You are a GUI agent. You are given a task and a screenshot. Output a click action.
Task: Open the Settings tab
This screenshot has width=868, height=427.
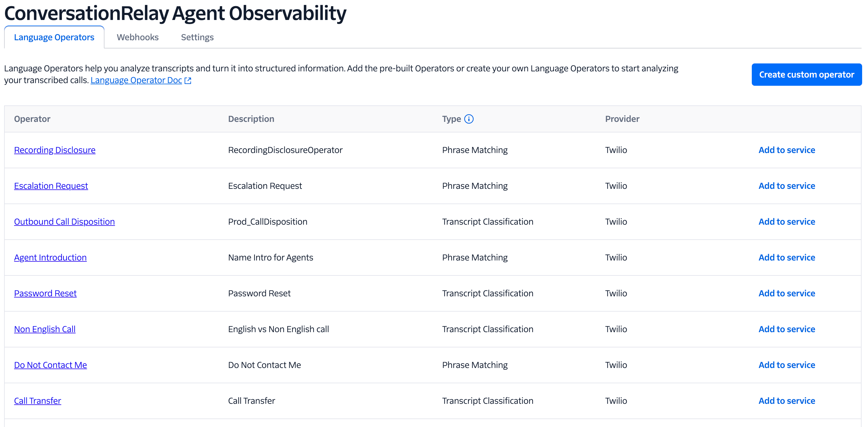click(x=197, y=37)
